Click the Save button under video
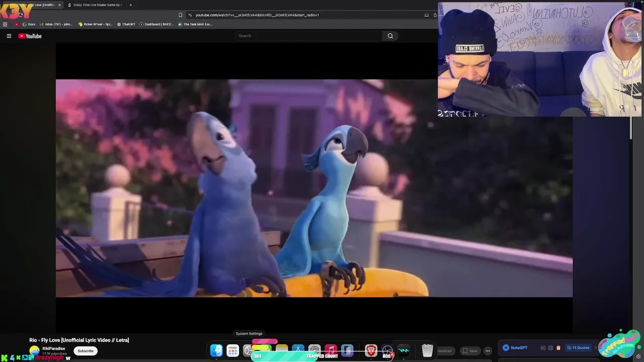The image size is (644, 362). pyautogui.click(x=470, y=351)
